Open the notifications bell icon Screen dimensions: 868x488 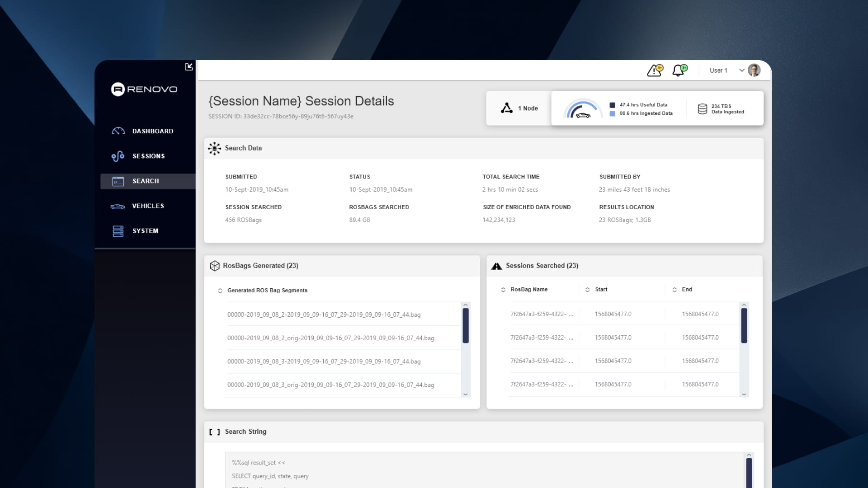click(678, 70)
